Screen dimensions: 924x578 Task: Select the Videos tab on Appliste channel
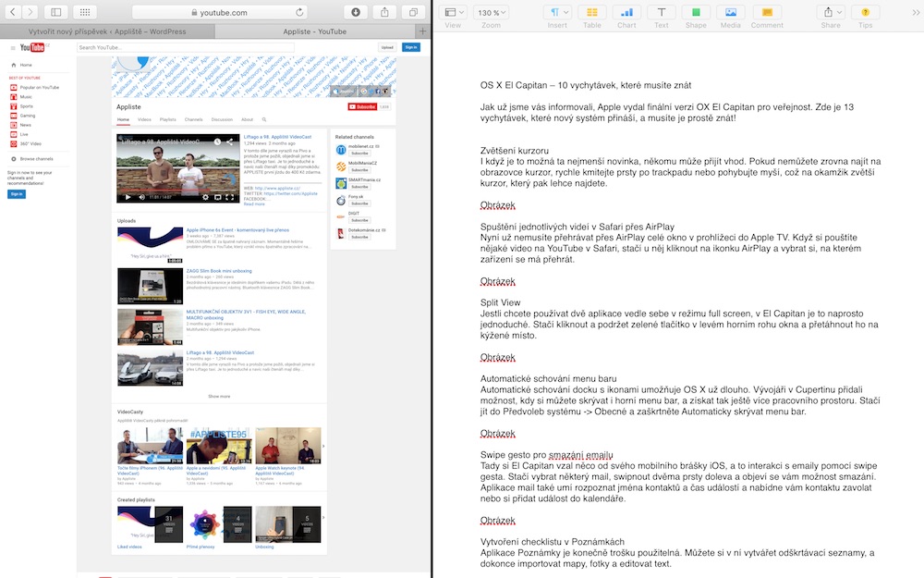145,119
